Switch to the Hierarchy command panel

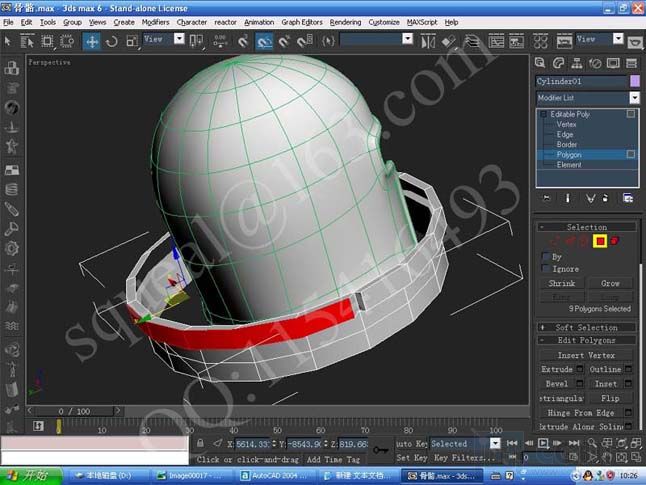click(576, 63)
